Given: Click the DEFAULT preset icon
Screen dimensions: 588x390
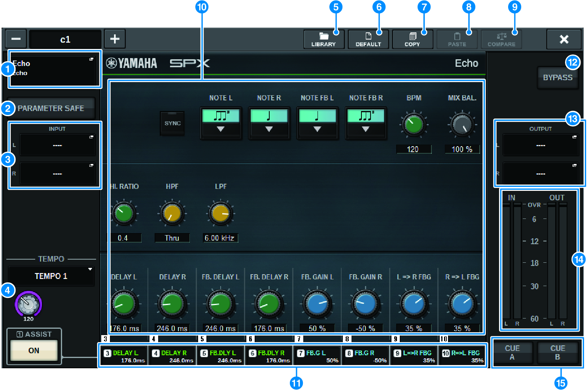Looking at the screenshot, I should pyautogui.click(x=368, y=39).
